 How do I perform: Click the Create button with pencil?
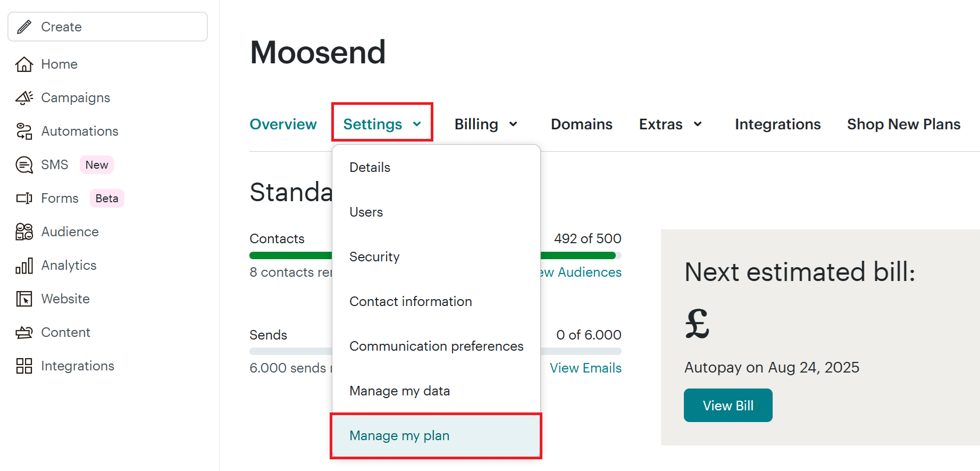[x=107, y=27]
